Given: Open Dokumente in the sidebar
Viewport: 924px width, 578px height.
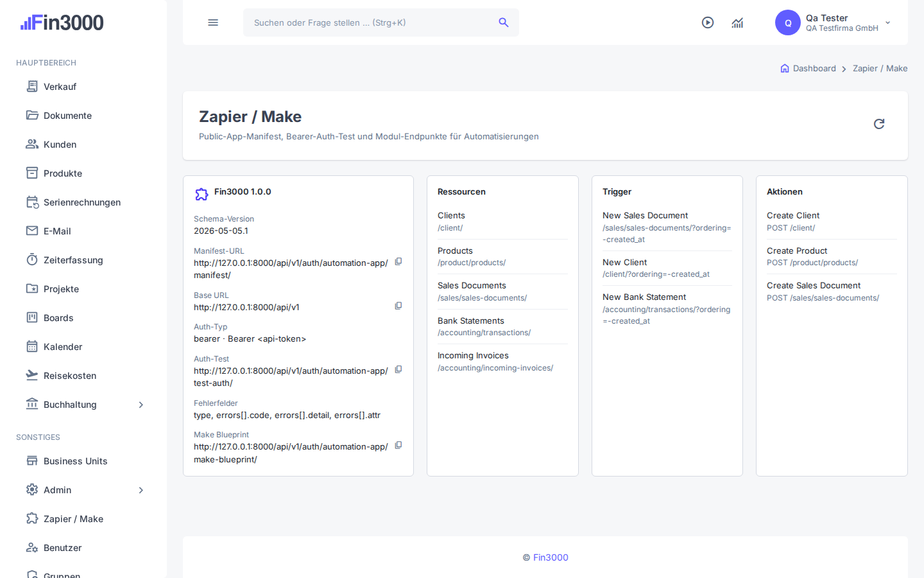Looking at the screenshot, I should tap(68, 116).
